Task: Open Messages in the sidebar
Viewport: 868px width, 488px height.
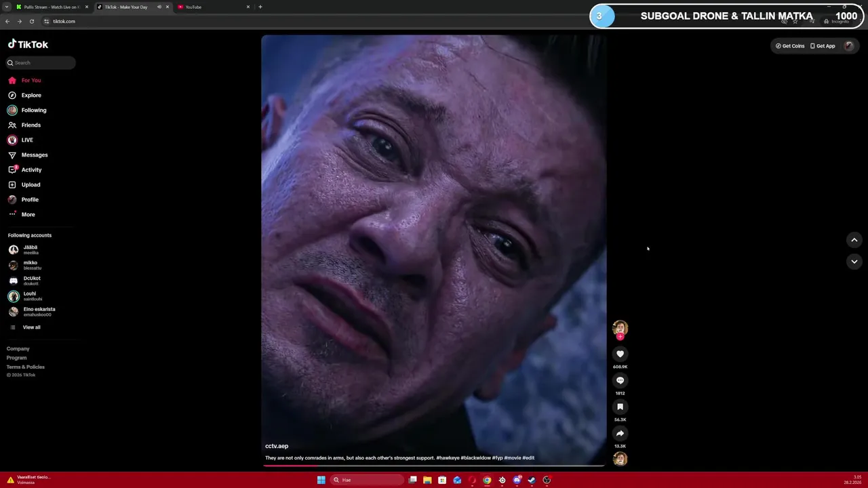Action: point(28,155)
